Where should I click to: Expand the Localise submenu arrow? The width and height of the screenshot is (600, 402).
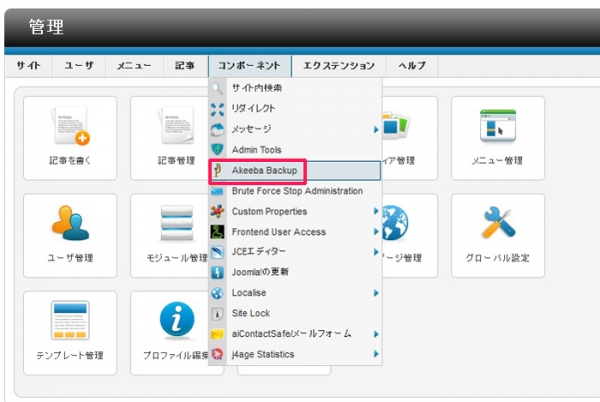(376, 293)
